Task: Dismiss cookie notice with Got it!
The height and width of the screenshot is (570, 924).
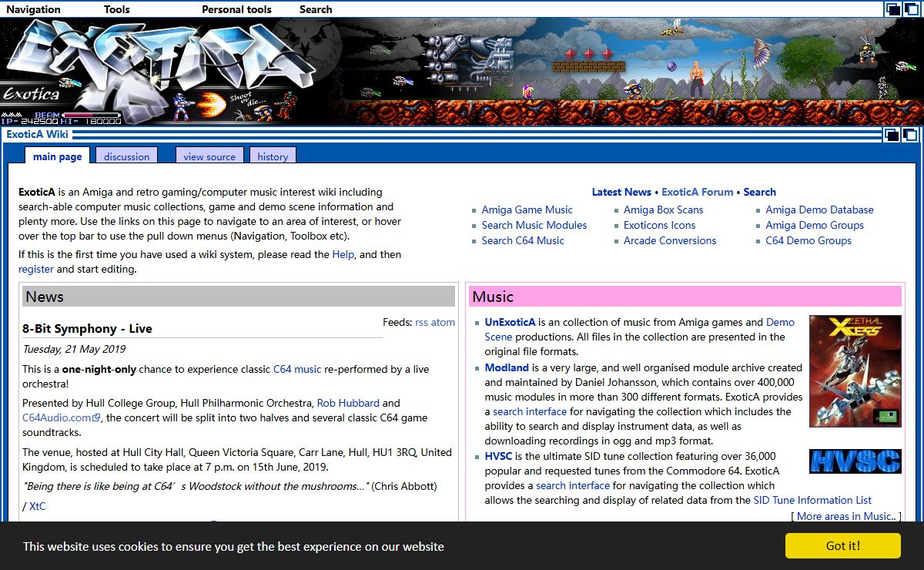Action: [x=843, y=545]
